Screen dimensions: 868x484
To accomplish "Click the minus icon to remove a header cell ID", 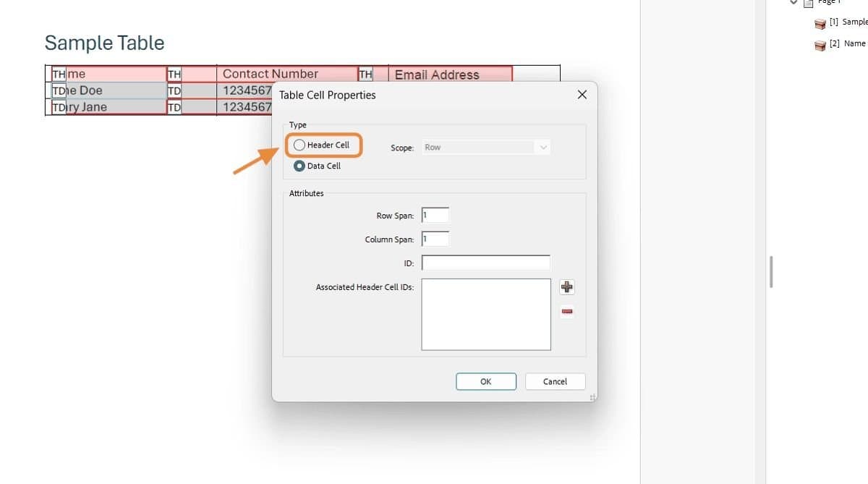I will [567, 311].
